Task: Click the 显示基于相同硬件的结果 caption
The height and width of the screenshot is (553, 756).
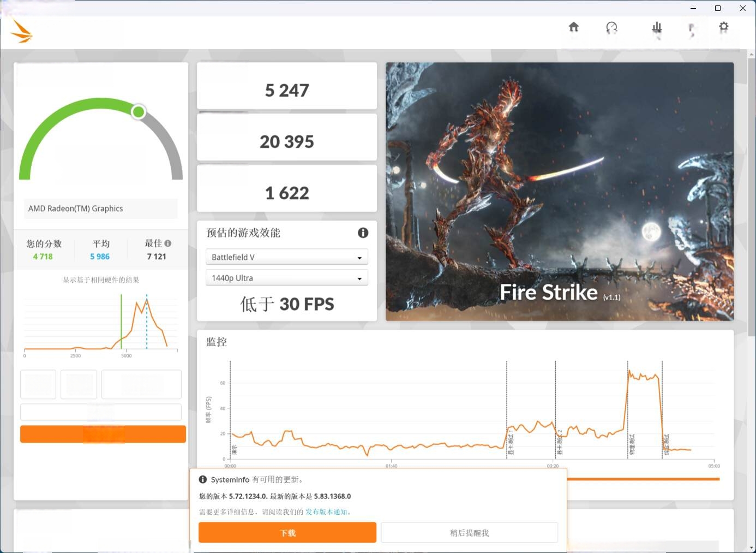Action: pyautogui.click(x=101, y=280)
